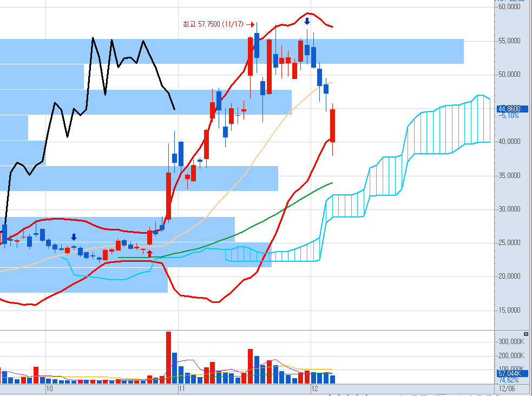Click the 12/06 date label
The image size is (532, 396).
507,388
